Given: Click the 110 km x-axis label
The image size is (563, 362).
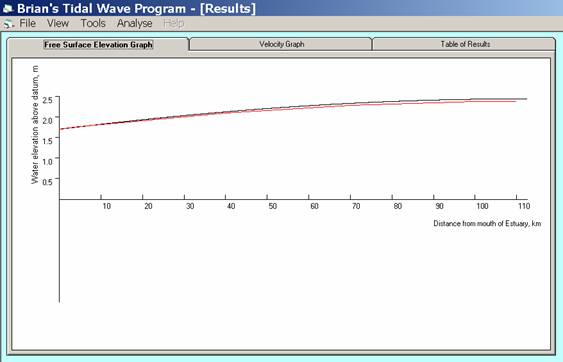Looking at the screenshot, I should (524, 206).
